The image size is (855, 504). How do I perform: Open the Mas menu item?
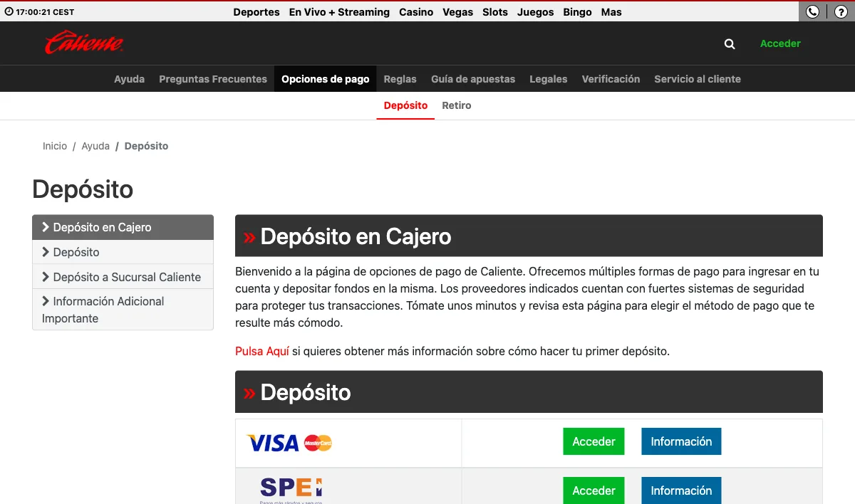click(x=611, y=12)
